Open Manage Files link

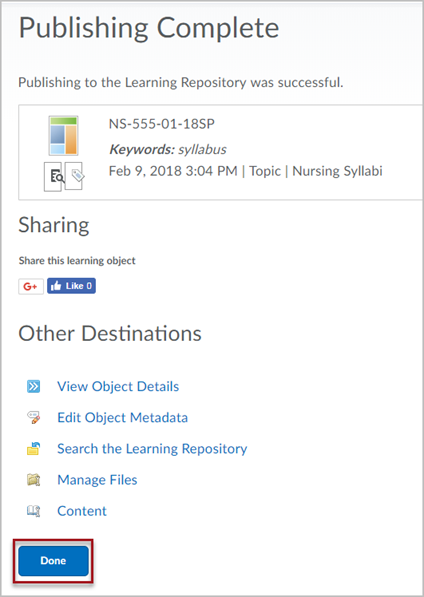[97, 480]
